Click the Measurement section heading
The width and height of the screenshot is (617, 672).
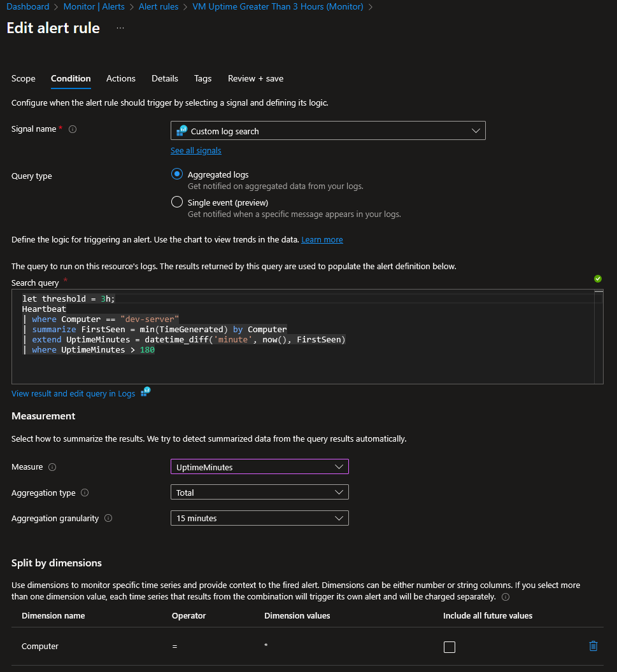(43, 416)
